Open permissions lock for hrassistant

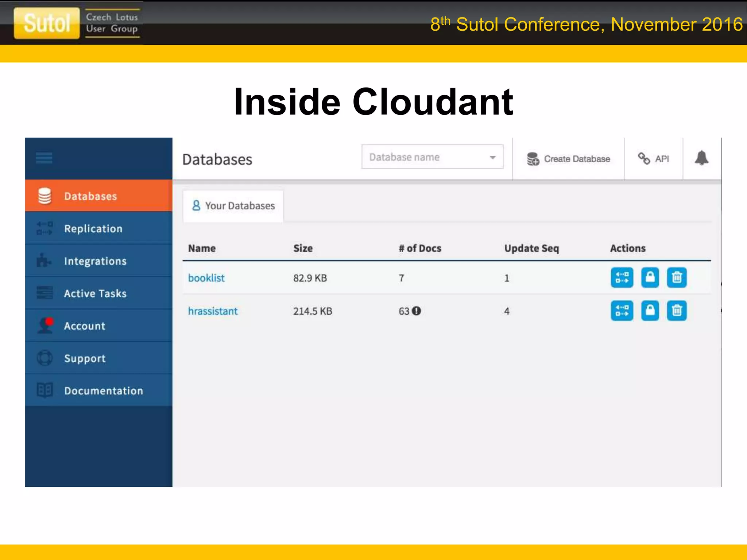(x=650, y=311)
